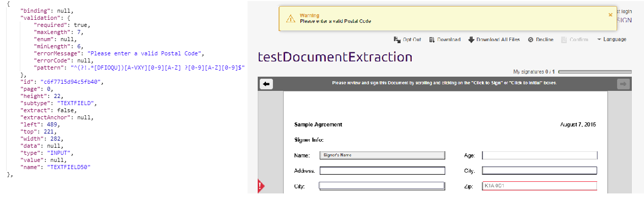
Task: Click the right-column City input field
Action: tap(539, 171)
